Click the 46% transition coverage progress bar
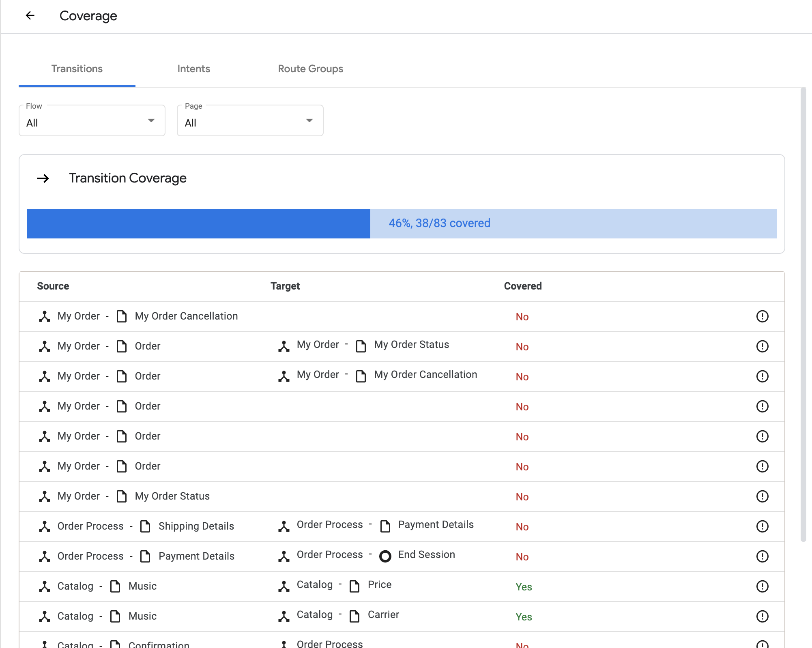Image resolution: width=812 pixels, height=648 pixels. tap(402, 223)
